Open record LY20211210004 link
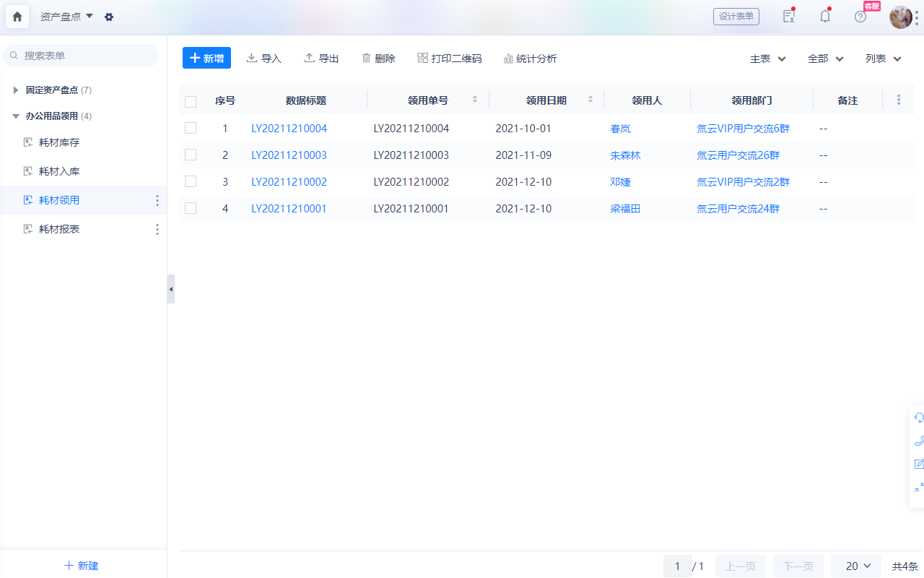 [289, 129]
